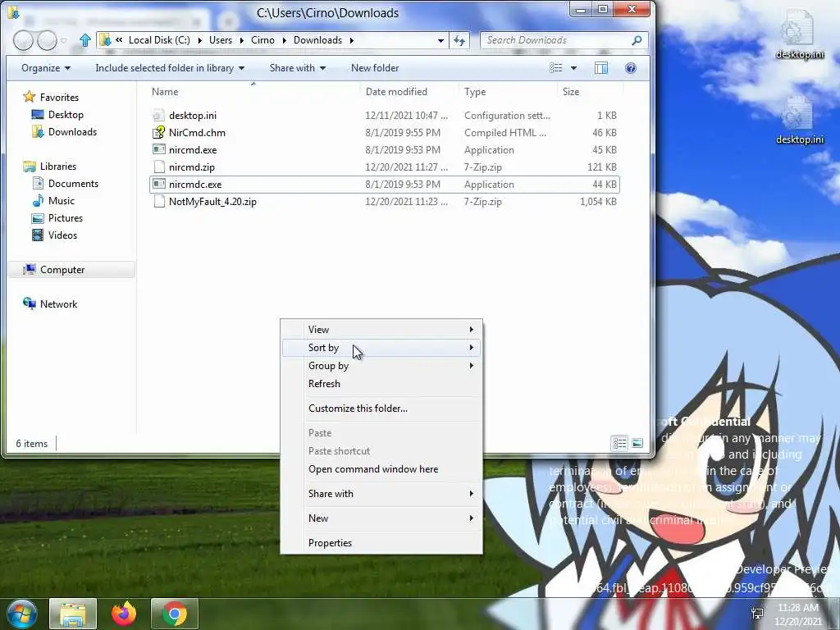The image size is (840, 630).
Task: Switch to details view icon in status bar
Action: coord(620,443)
